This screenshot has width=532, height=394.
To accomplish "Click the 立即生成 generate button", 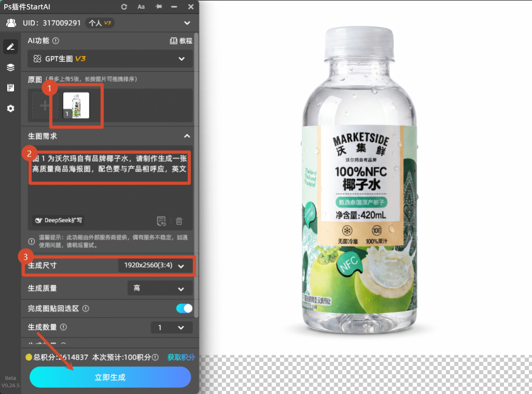I will click(x=110, y=377).
